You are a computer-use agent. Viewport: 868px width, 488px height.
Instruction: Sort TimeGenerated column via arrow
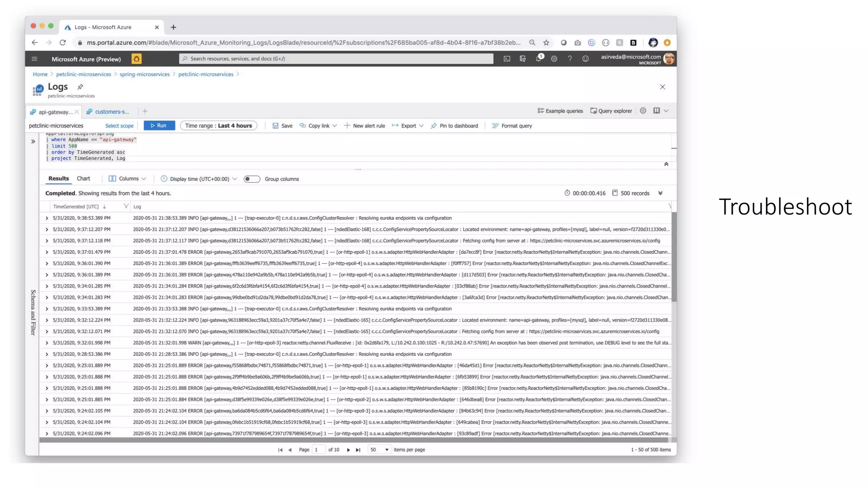pyautogui.click(x=104, y=207)
